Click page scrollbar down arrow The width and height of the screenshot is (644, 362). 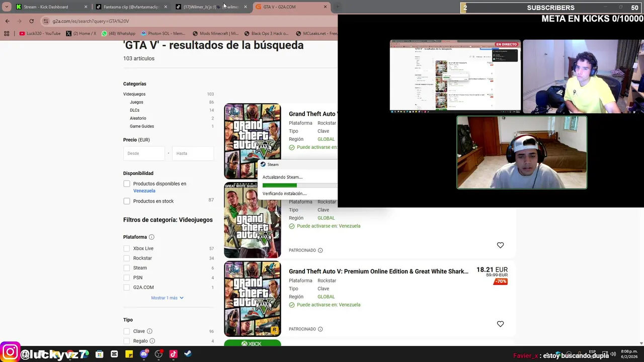tap(641, 343)
